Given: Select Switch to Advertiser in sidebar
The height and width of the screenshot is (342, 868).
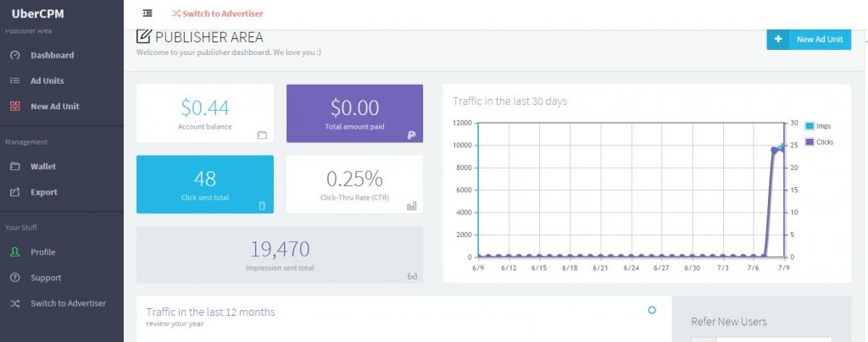Looking at the screenshot, I should coord(68,303).
